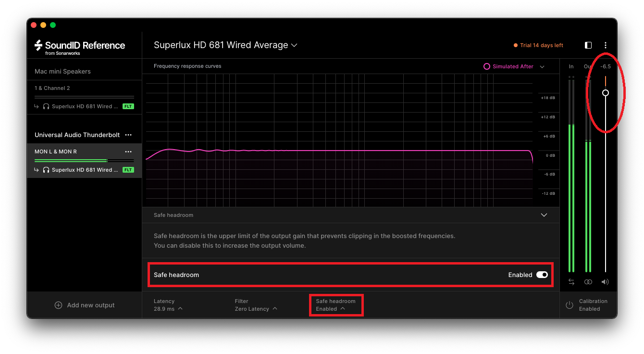Click the SoundID Reference logo
Viewport: 644px width, 354px height.
tap(80, 47)
